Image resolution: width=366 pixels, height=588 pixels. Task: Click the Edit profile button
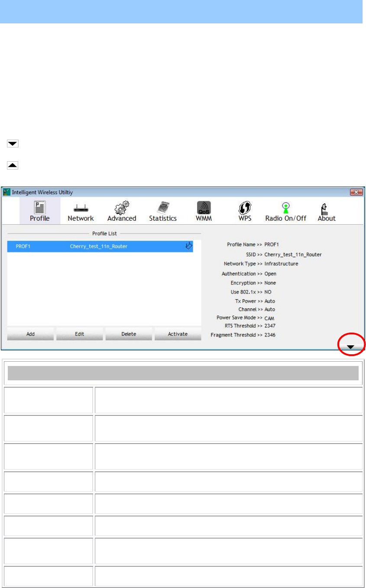[79, 334]
